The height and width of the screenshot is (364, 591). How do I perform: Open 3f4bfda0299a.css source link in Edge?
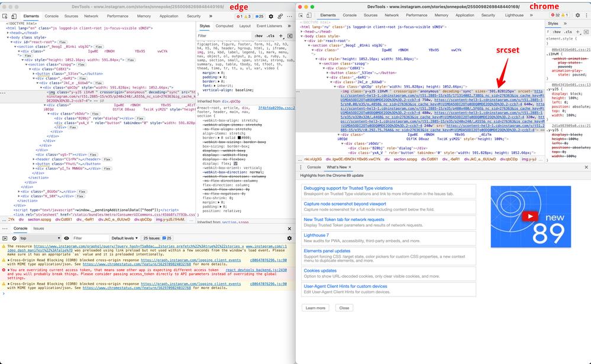pyautogui.click(x=276, y=108)
